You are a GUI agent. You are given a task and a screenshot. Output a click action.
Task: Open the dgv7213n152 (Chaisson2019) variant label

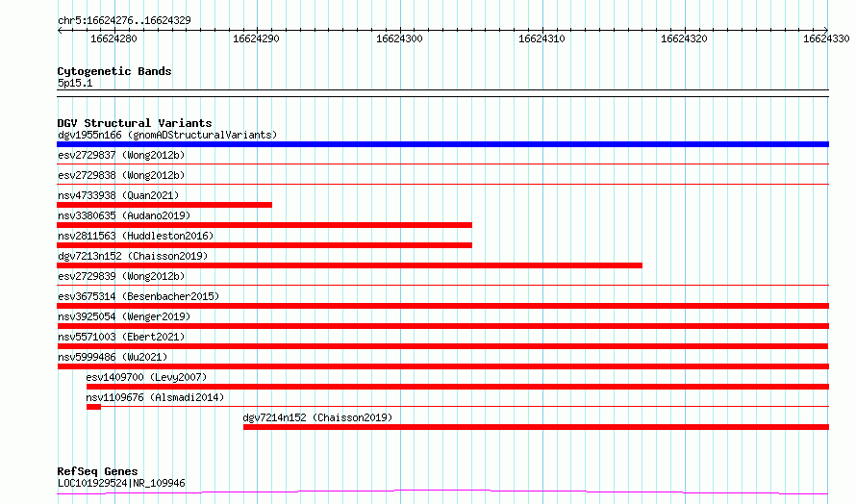coord(133,256)
